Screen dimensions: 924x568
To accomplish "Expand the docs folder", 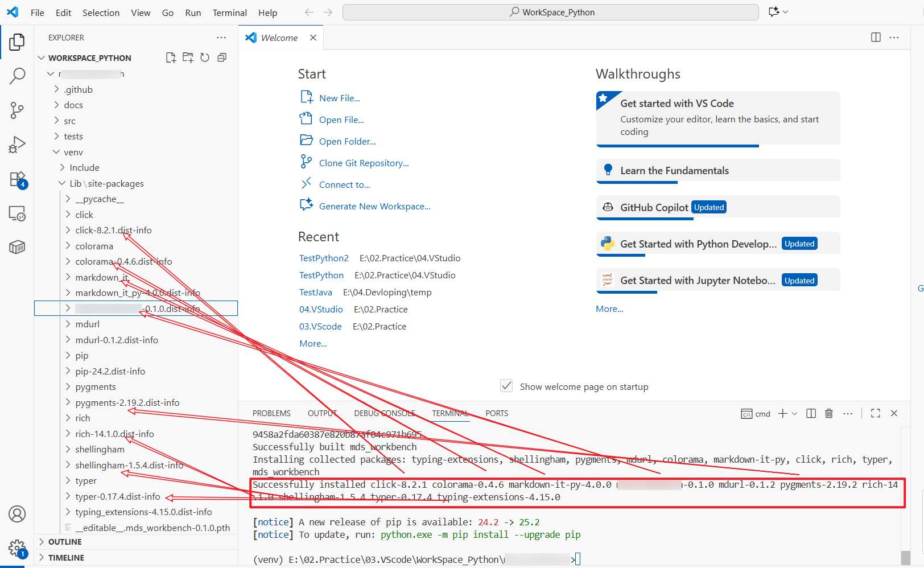I will coord(73,105).
